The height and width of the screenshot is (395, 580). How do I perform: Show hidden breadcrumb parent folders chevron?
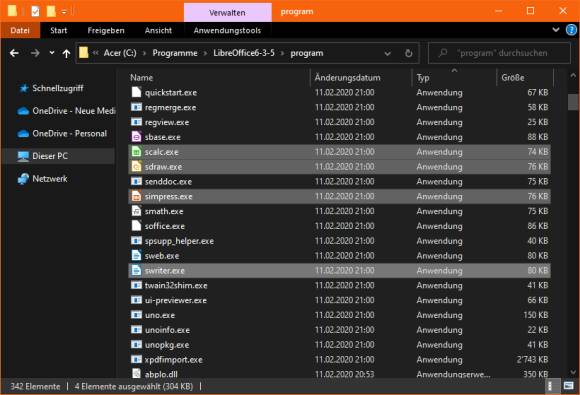(x=95, y=53)
